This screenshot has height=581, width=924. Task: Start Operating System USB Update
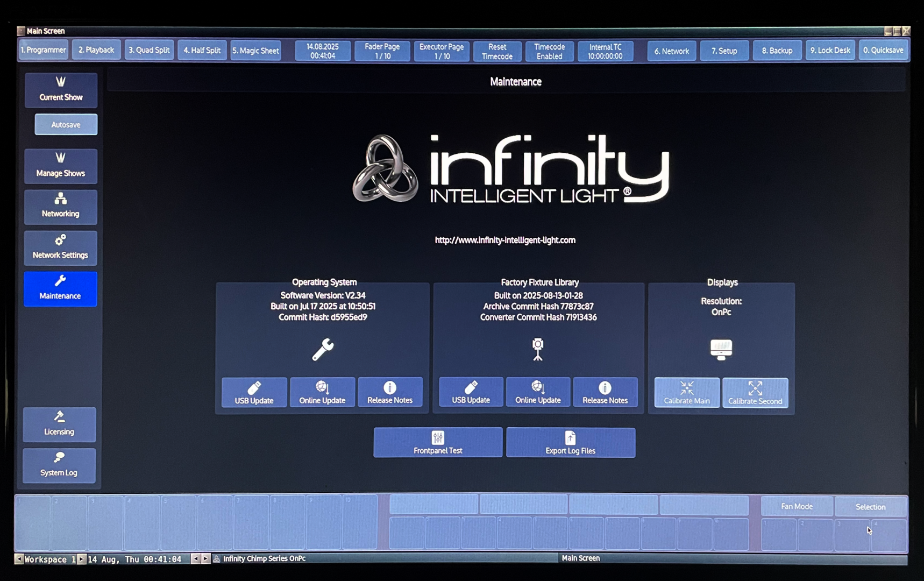[254, 392]
